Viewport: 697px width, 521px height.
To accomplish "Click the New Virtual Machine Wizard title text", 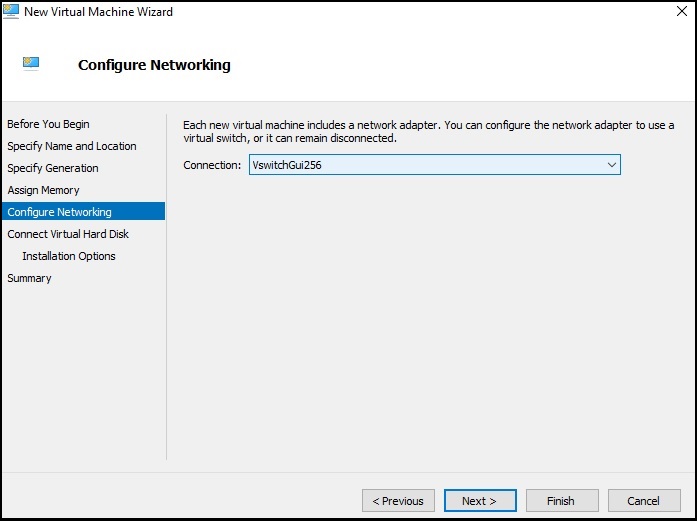I will 98,12.
